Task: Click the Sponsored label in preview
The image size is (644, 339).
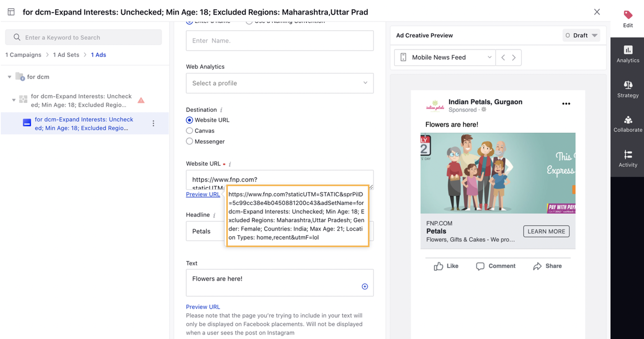Action: point(462,110)
